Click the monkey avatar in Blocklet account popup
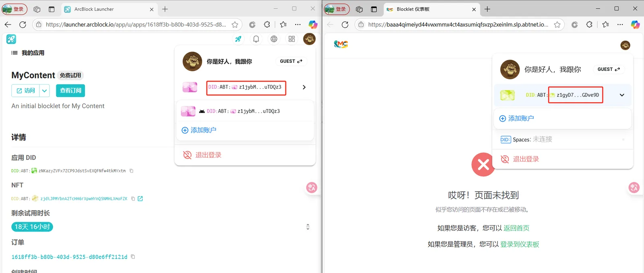Viewport: 644px width, 273px height. [510, 69]
